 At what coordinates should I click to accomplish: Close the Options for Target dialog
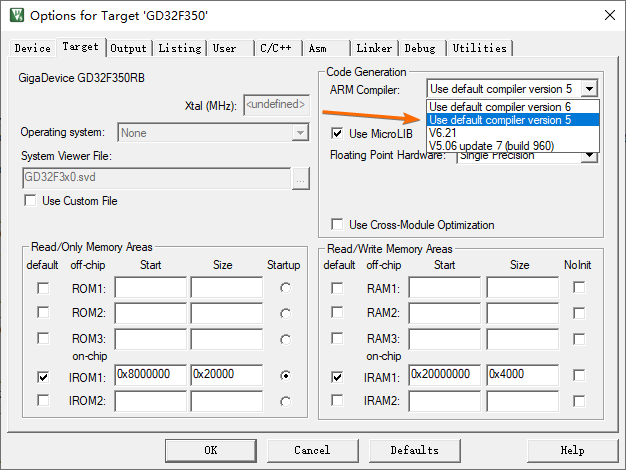click(x=609, y=15)
